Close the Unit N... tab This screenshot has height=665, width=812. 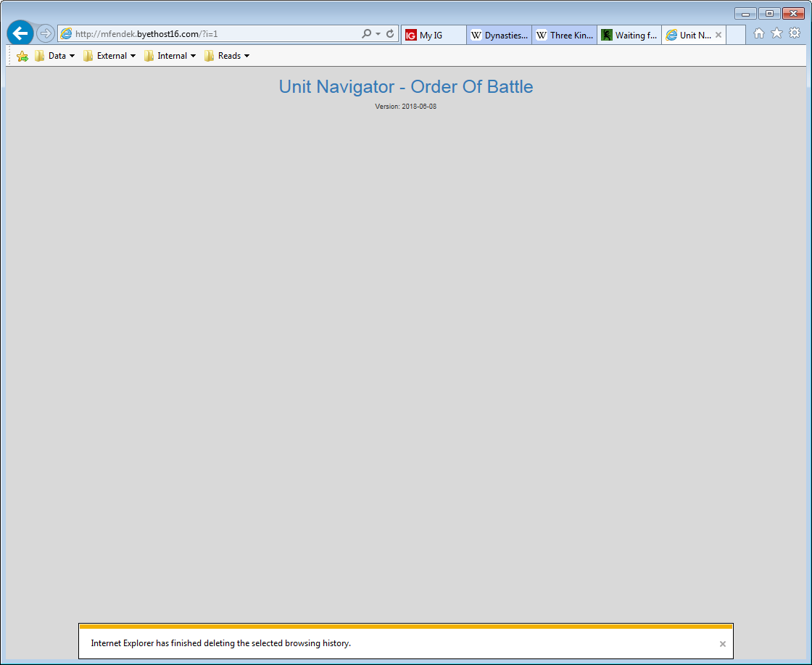click(x=718, y=35)
